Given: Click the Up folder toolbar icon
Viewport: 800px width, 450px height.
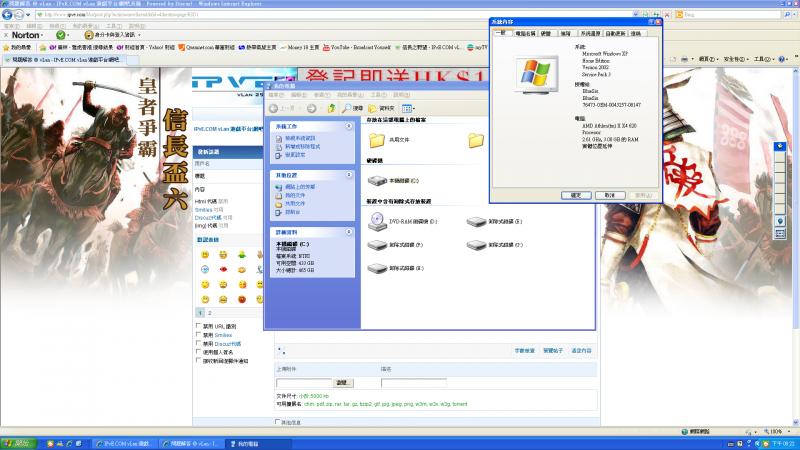Looking at the screenshot, I should 331,108.
